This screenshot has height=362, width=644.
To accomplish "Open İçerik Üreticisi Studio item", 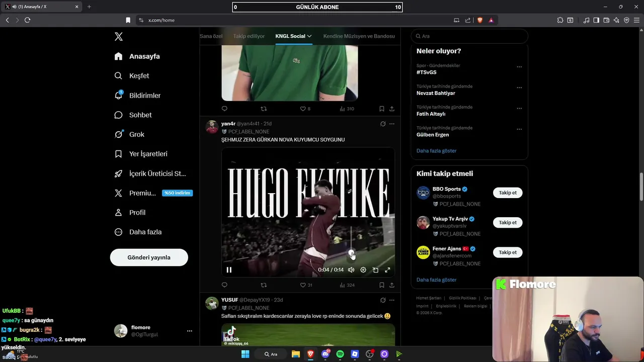I will [150, 173].
